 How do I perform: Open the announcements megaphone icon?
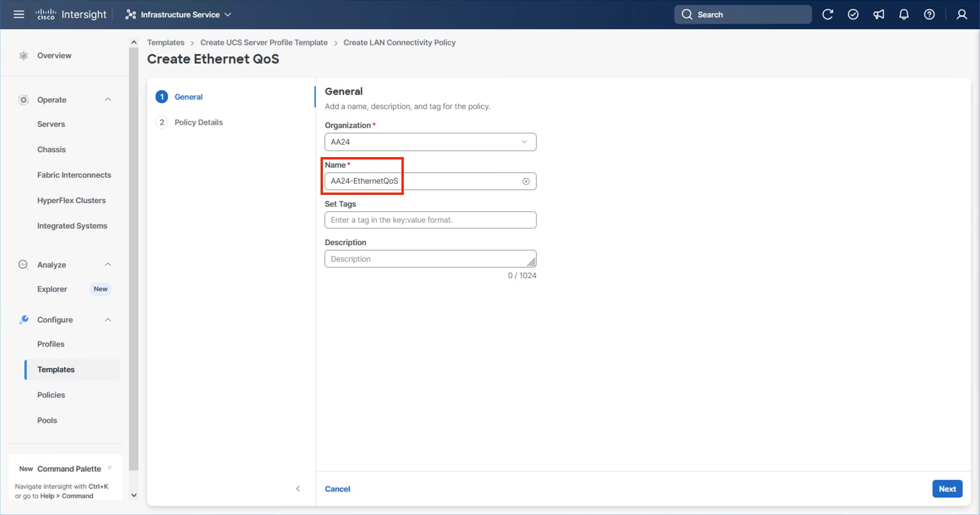pyautogui.click(x=878, y=15)
